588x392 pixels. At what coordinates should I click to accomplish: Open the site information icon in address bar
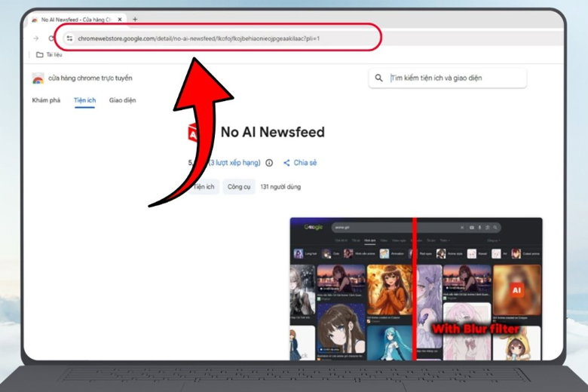click(69, 38)
